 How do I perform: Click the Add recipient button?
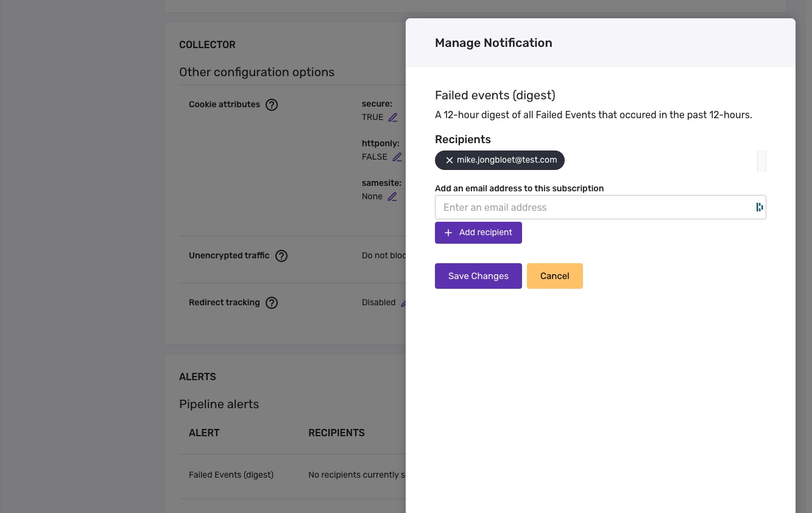[x=478, y=233]
